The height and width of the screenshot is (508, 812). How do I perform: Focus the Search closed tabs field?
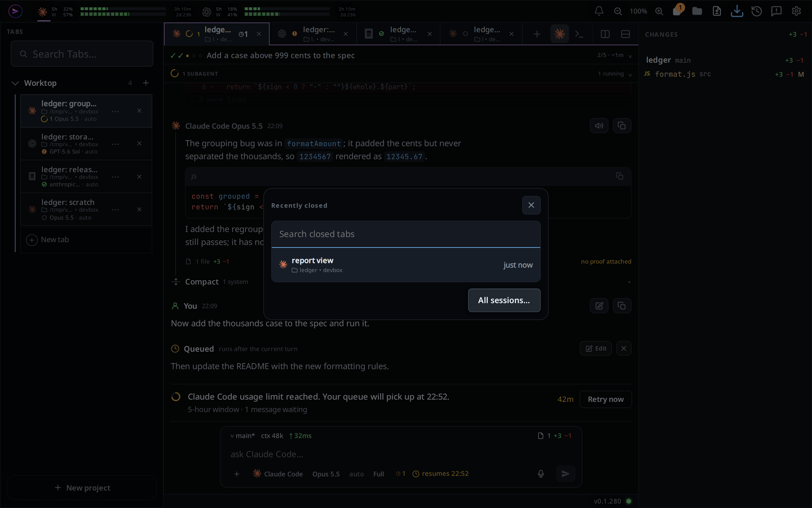[406, 234]
